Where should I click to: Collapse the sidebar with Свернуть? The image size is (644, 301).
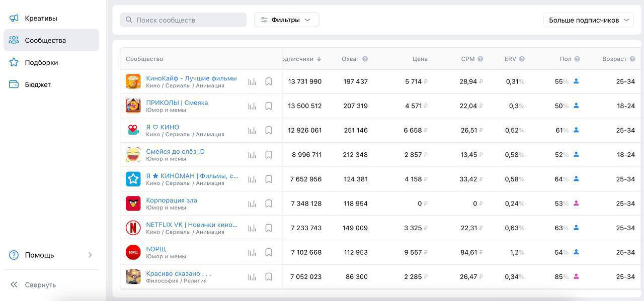point(40,285)
